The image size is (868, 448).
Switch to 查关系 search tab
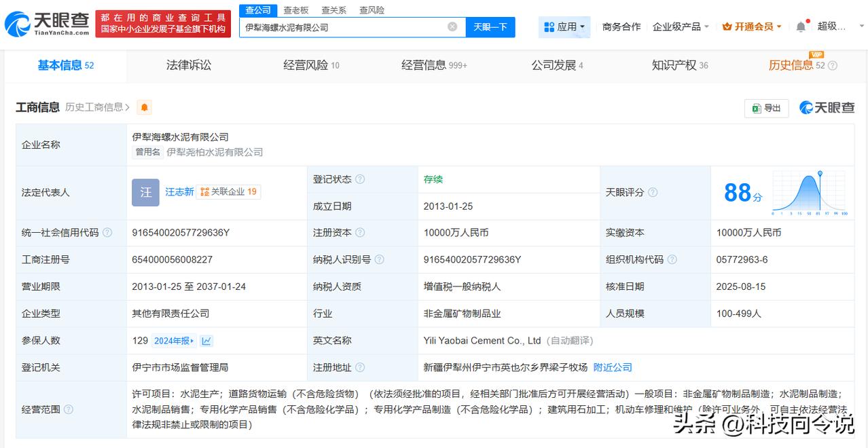333,10
